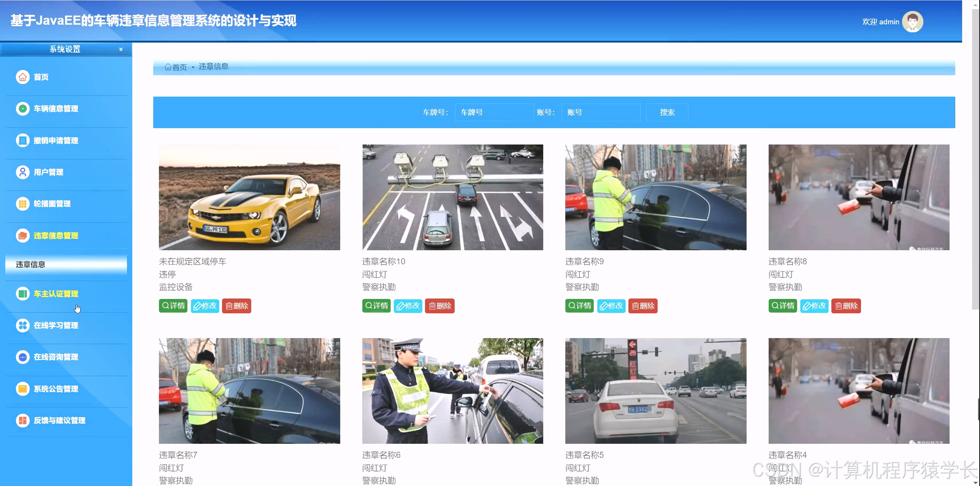Click the 未在规定区域停车 title text

click(192, 261)
